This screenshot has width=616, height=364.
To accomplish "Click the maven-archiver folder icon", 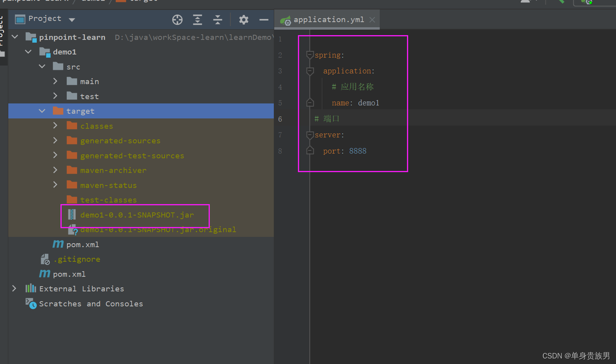I will pos(72,170).
